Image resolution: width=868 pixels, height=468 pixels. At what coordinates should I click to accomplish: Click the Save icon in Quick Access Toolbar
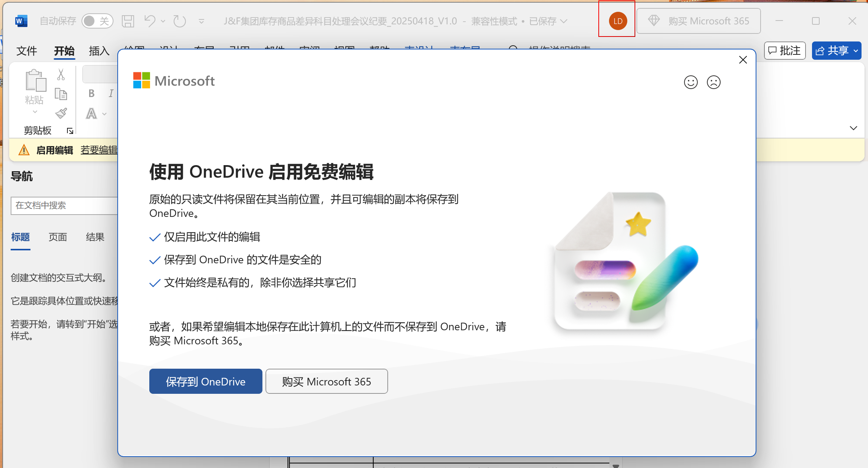[x=128, y=21]
